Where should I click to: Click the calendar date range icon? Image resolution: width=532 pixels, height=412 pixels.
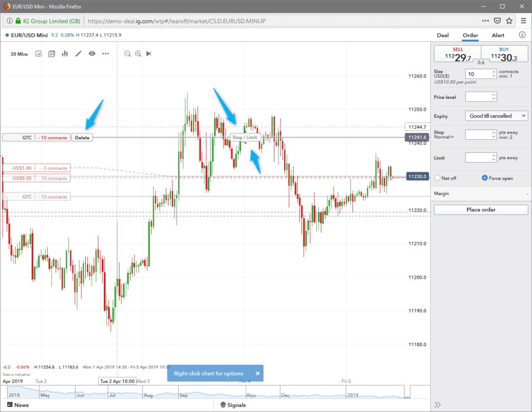tap(38, 54)
